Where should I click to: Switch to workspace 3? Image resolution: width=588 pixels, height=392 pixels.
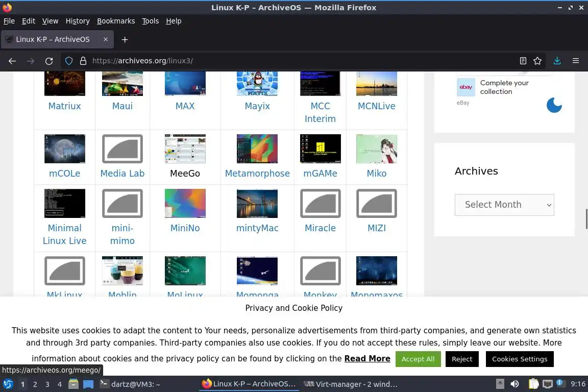(x=47, y=384)
